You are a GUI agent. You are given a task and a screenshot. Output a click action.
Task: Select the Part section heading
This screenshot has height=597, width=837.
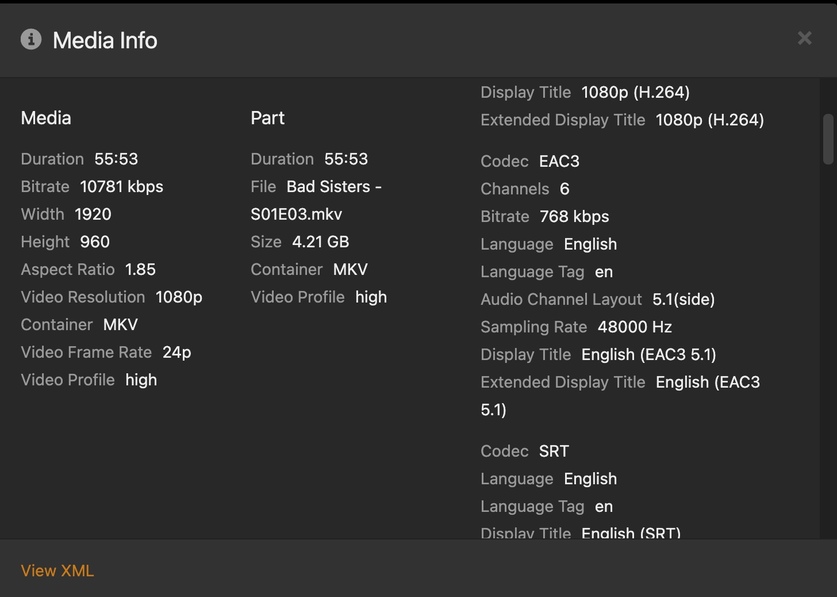click(267, 118)
